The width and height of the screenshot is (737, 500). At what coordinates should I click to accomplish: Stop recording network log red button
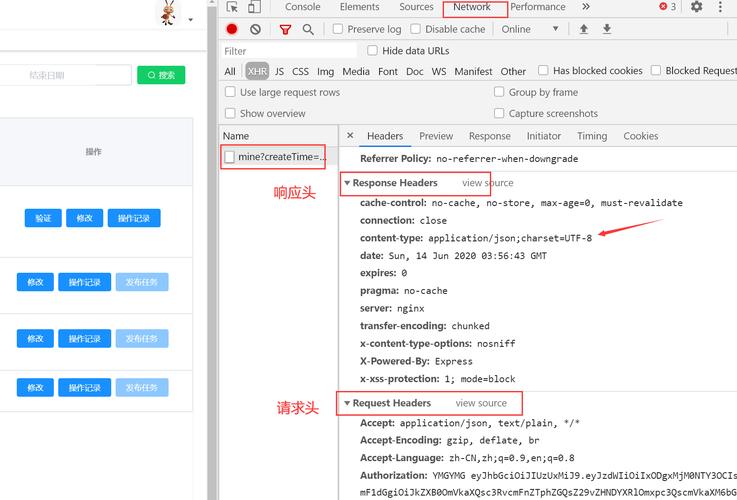tap(232, 29)
